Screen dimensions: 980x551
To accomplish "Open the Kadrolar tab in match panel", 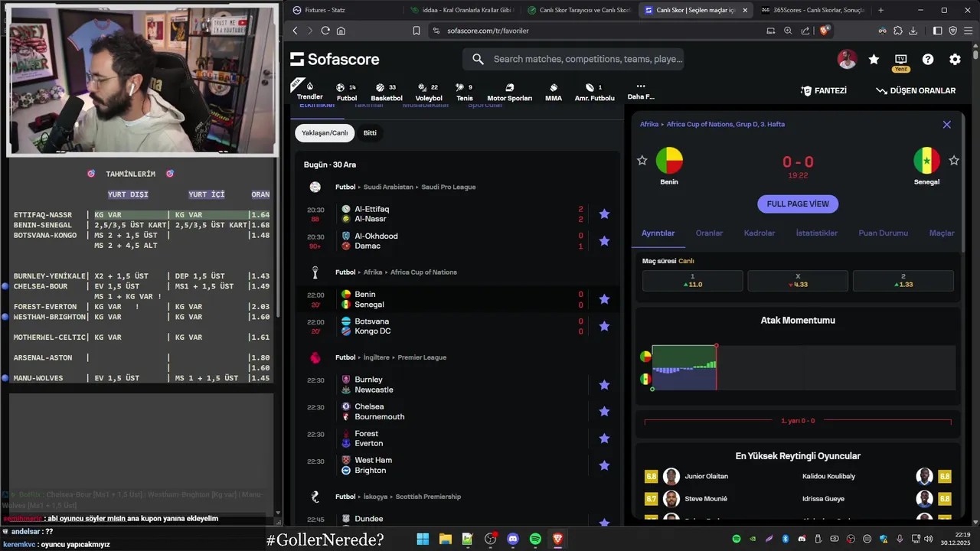I will click(x=759, y=233).
